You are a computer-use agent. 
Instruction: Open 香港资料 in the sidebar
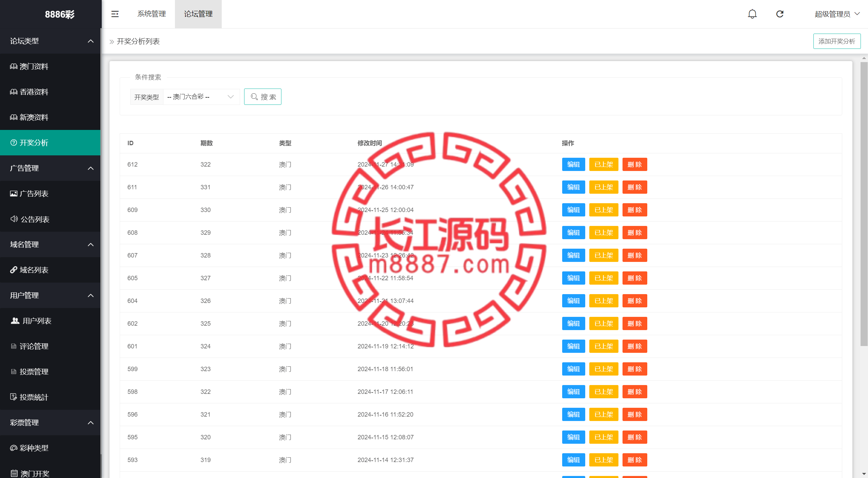pyautogui.click(x=50, y=92)
